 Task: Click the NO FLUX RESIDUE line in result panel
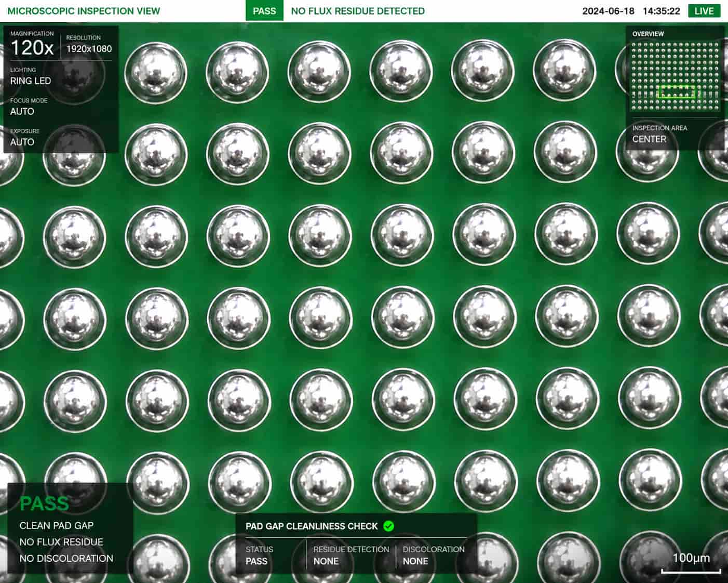point(61,542)
